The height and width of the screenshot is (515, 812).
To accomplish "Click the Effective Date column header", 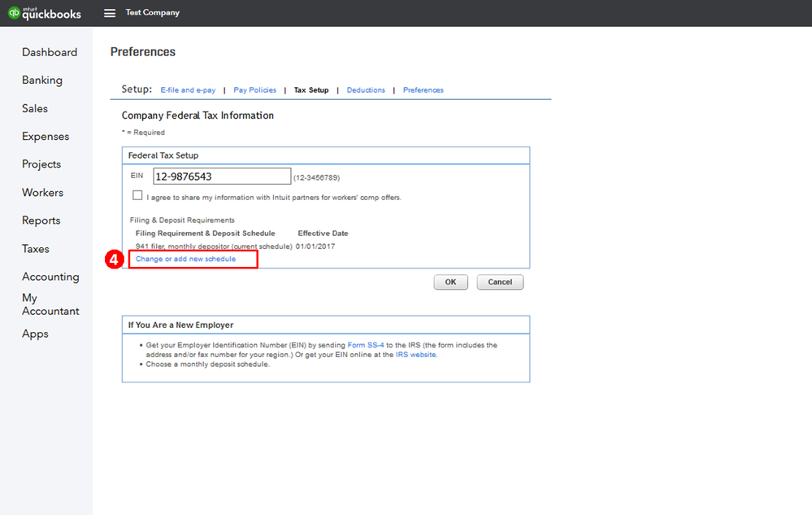I will 323,233.
